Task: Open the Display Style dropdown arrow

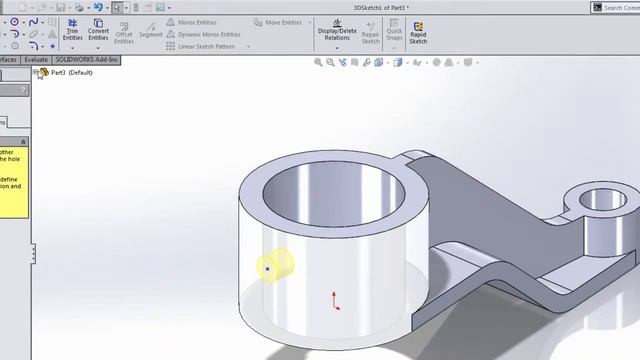Action: click(x=407, y=63)
